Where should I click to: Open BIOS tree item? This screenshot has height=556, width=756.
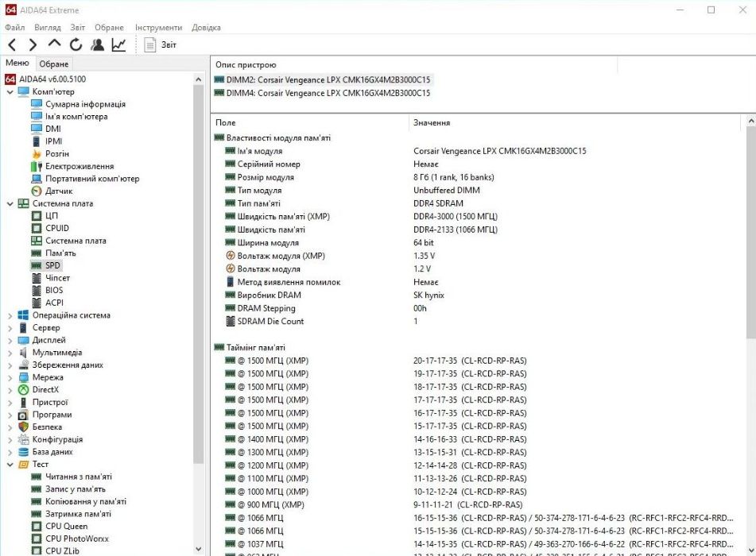54,290
